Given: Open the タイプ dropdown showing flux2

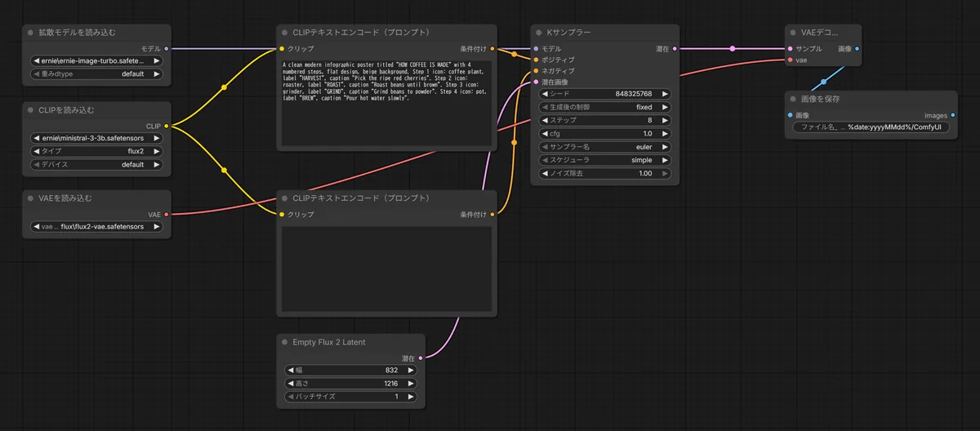Looking at the screenshot, I should point(97,151).
